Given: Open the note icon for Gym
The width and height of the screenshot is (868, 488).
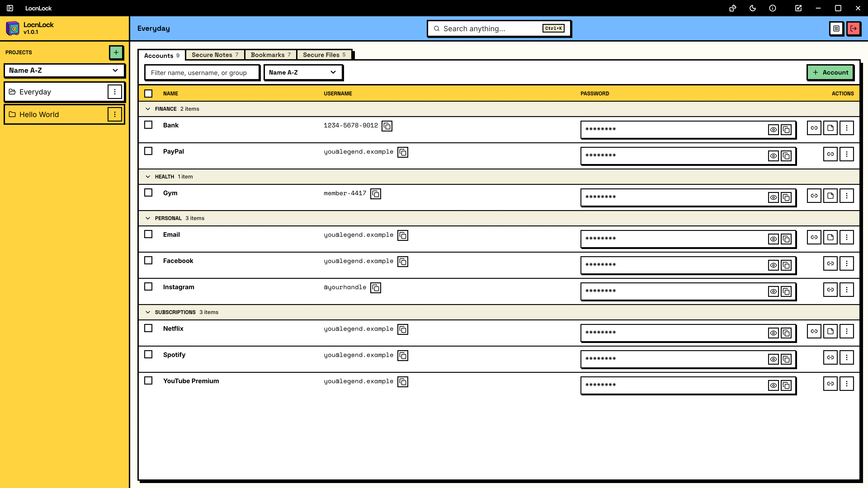Looking at the screenshot, I should click(x=830, y=196).
